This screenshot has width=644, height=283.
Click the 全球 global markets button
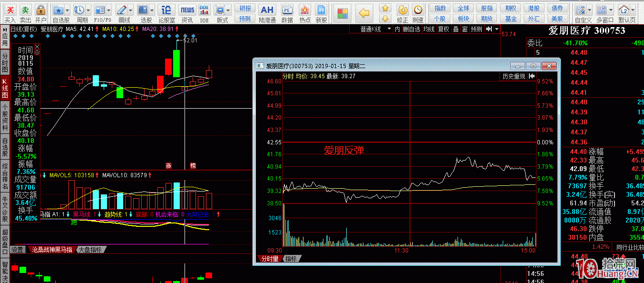(463, 8)
